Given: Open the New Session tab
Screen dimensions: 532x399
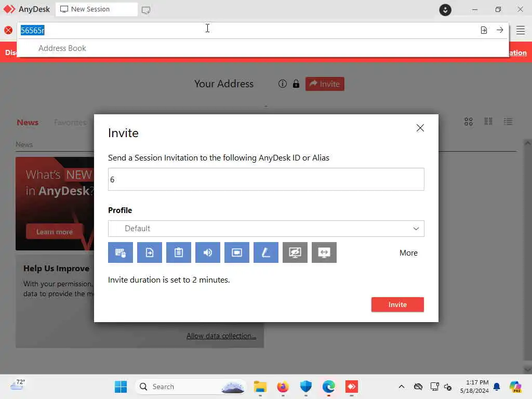Looking at the screenshot, I should click(96, 9).
